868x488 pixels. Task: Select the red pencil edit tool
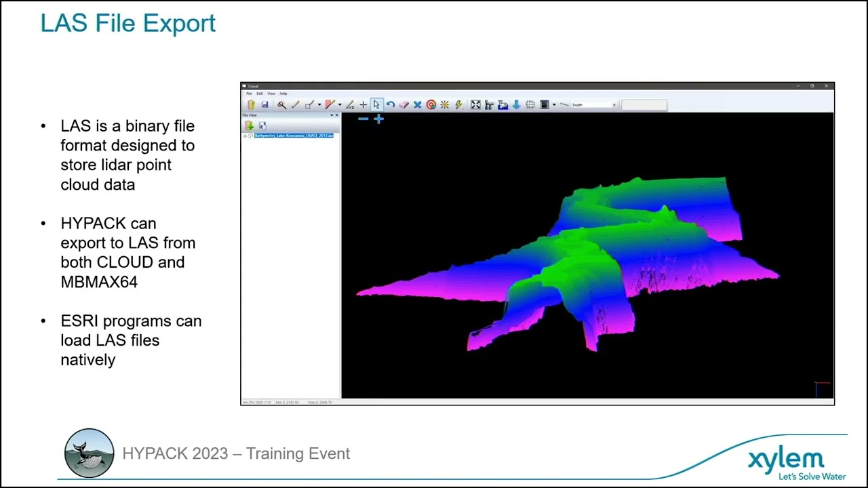[x=330, y=104]
